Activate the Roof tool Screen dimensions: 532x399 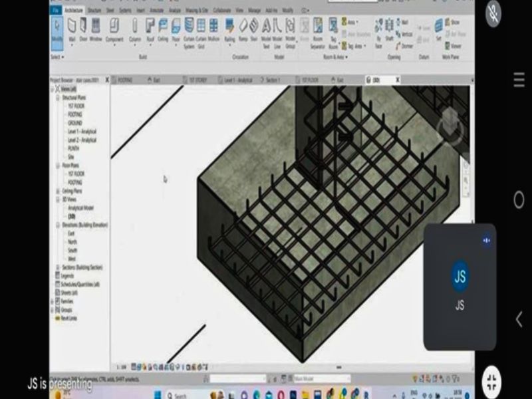coord(150,31)
